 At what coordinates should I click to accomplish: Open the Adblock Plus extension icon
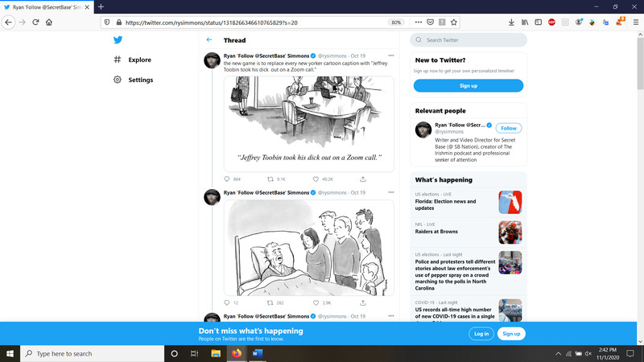pos(551,23)
